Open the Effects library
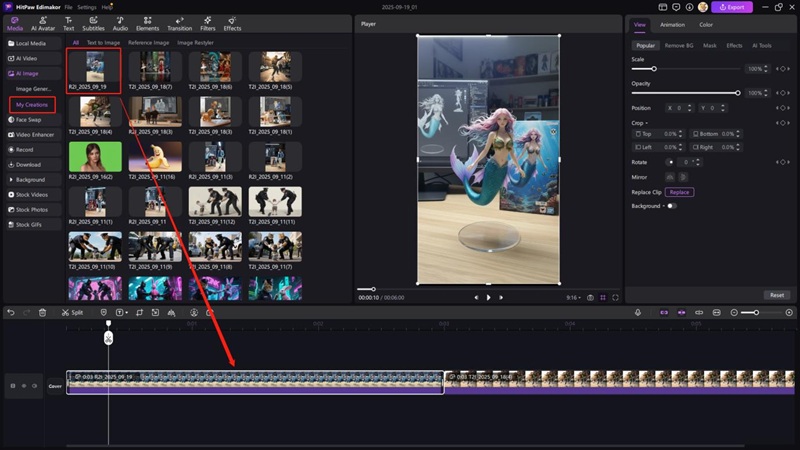800x450 pixels. coord(232,24)
